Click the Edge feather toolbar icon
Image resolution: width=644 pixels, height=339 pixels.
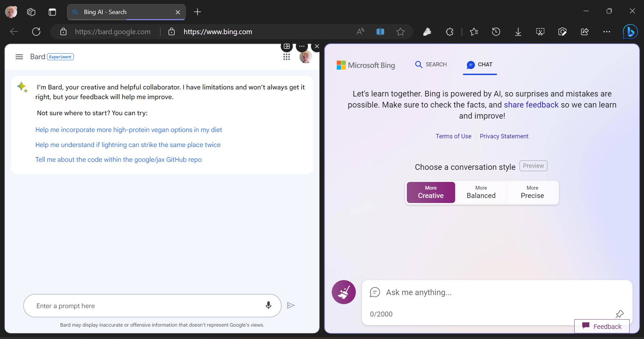click(427, 32)
